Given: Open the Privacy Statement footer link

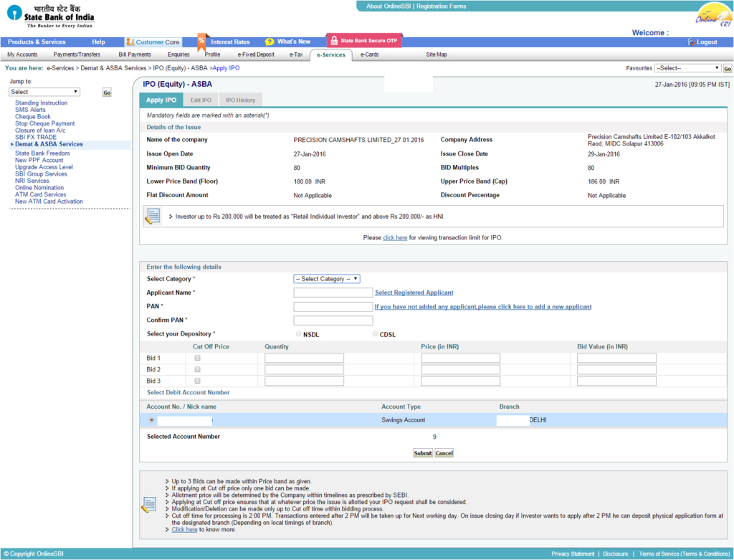Looking at the screenshot, I should [x=573, y=554].
